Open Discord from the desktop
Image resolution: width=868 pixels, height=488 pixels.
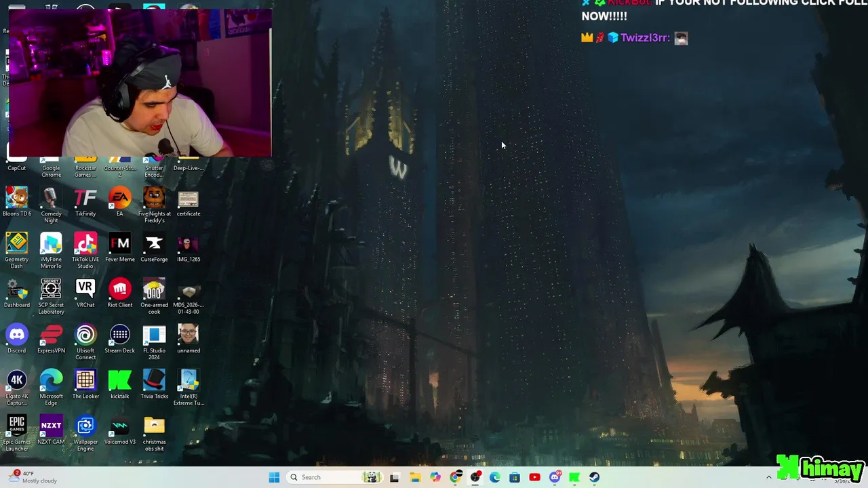(17, 340)
